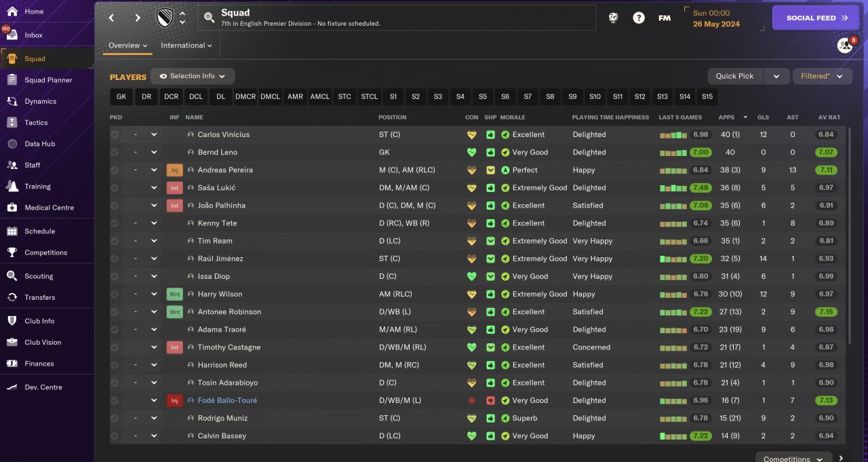Viewport: 868px width, 462px height.
Task: Open the International tab menu
Action: (186, 45)
